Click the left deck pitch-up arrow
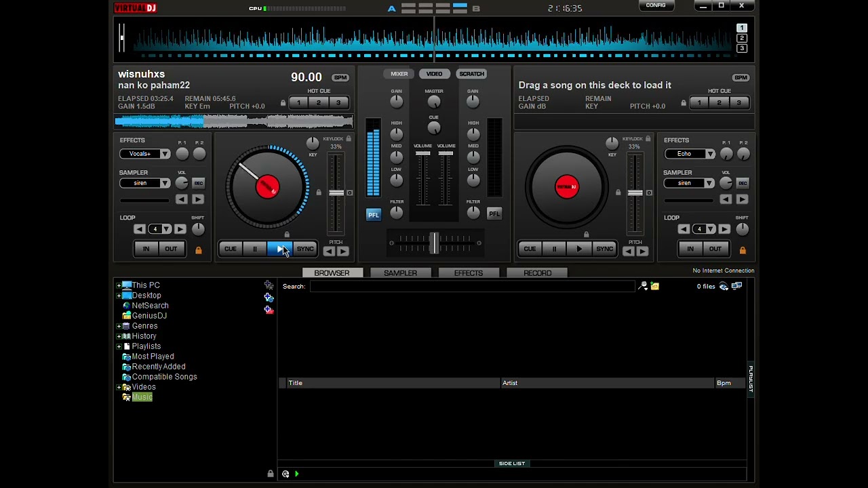 (x=342, y=251)
